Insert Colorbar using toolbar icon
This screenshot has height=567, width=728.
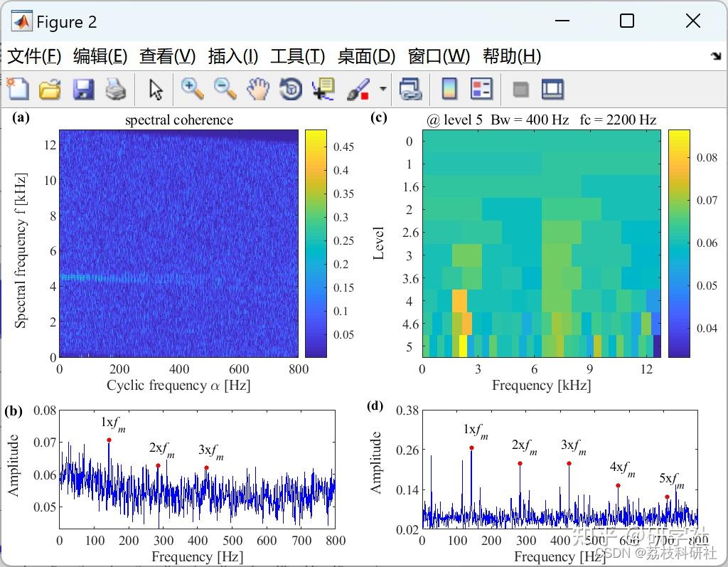click(449, 89)
